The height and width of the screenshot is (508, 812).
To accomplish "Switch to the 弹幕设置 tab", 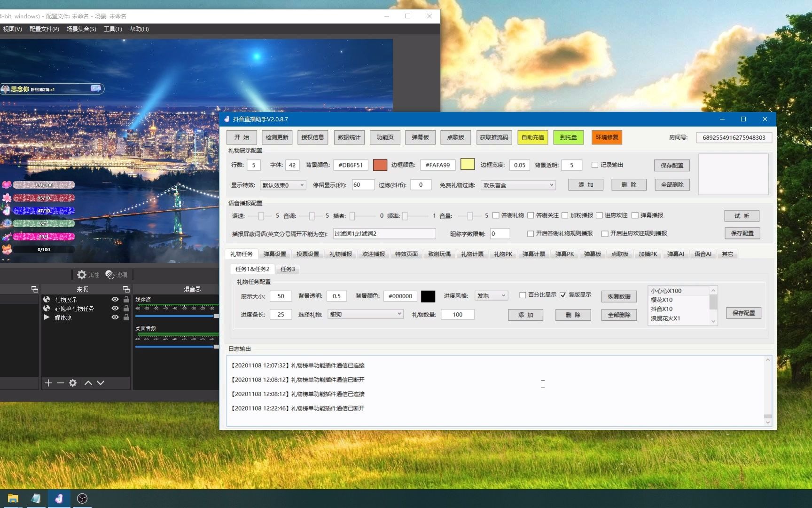I will [x=274, y=254].
